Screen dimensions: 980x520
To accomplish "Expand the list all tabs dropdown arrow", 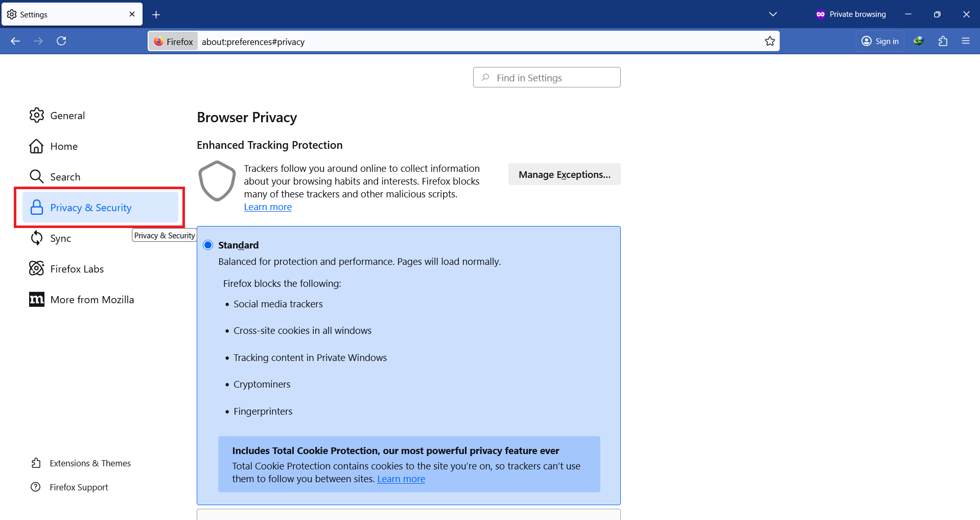I will click(x=773, y=14).
